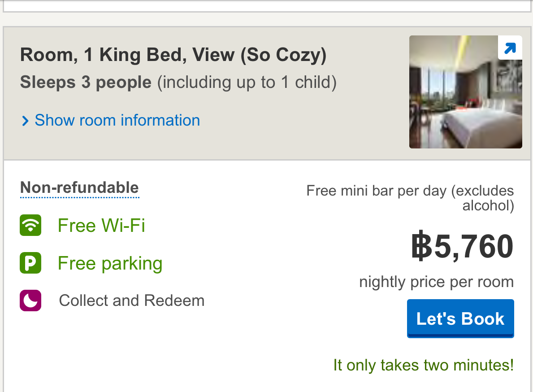Click the green parking P icon

tap(30, 263)
